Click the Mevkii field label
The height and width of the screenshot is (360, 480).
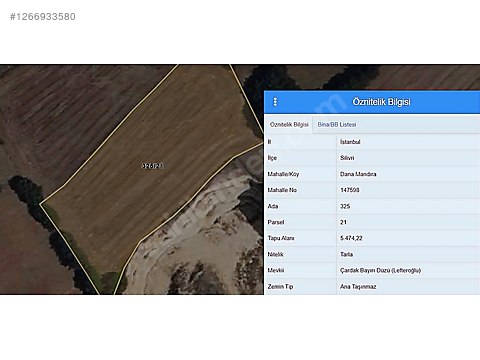[276, 270]
